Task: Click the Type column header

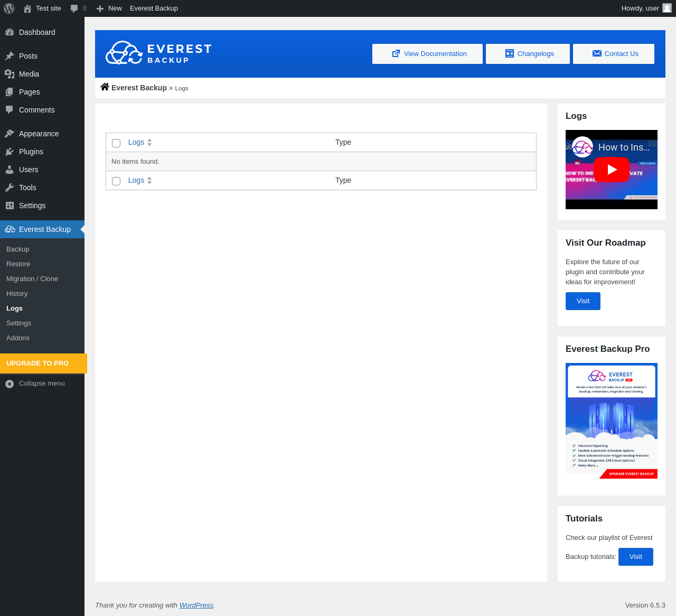Action: point(343,142)
